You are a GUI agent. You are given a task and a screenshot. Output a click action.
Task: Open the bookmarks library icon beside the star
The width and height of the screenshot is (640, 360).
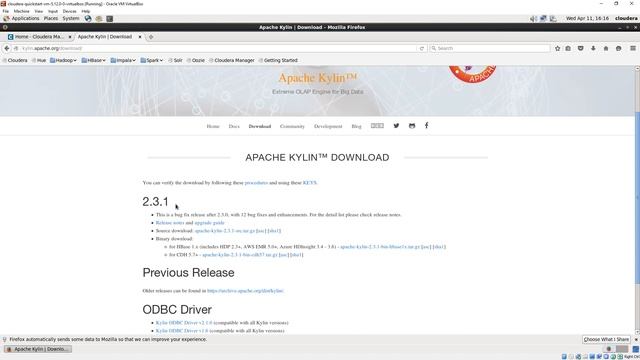pos(568,48)
